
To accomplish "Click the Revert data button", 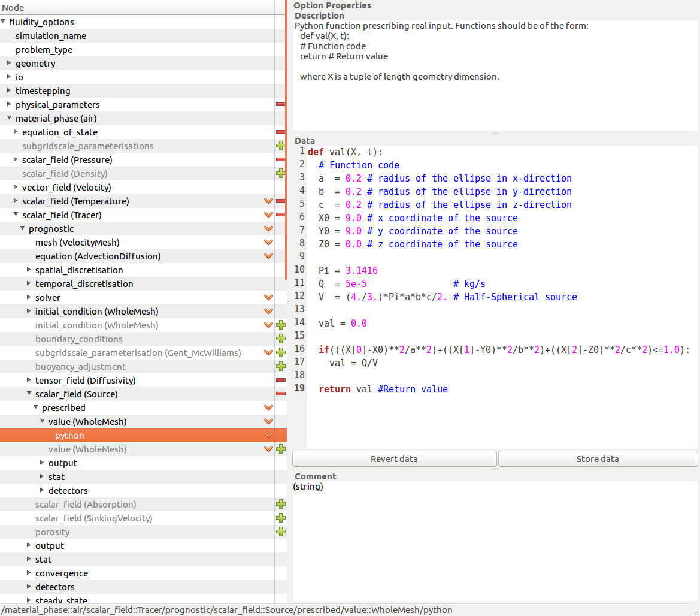I will (x=394, y=459).
